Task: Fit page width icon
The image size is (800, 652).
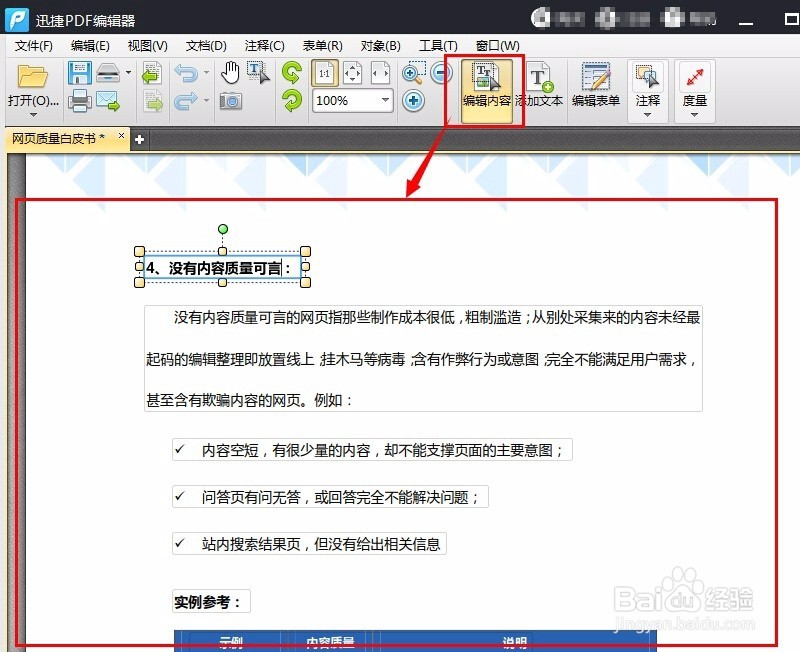Action: (x=380, y=73)
